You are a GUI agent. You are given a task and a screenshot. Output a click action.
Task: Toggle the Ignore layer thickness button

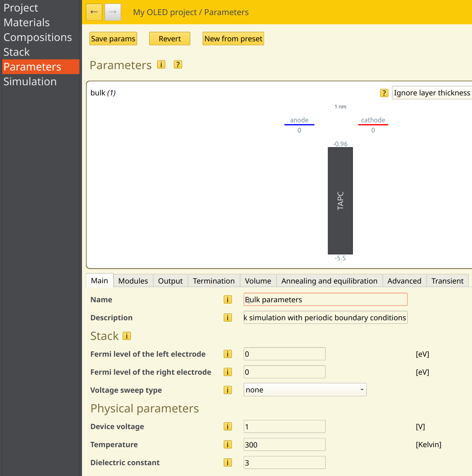[x=432, y=93]
